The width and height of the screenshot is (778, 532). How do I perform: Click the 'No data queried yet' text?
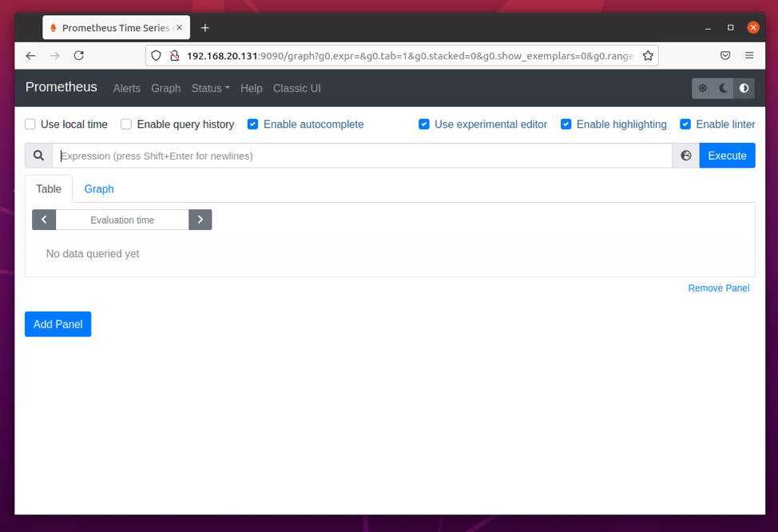point(93,253)
